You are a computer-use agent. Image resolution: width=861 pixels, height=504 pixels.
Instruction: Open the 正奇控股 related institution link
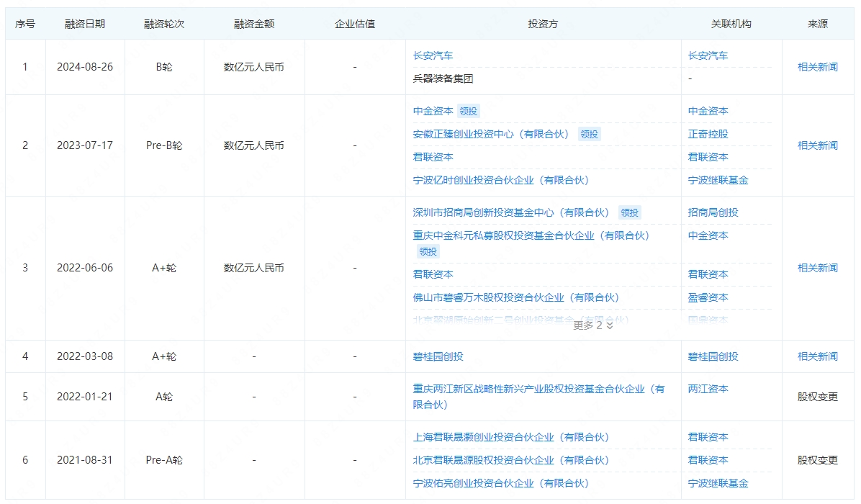708,134
